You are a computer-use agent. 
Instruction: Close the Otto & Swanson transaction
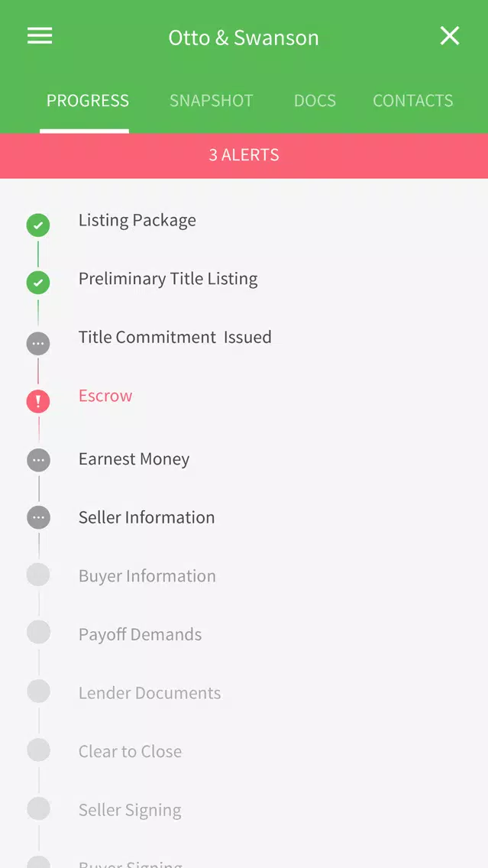[x=449, y=37]
